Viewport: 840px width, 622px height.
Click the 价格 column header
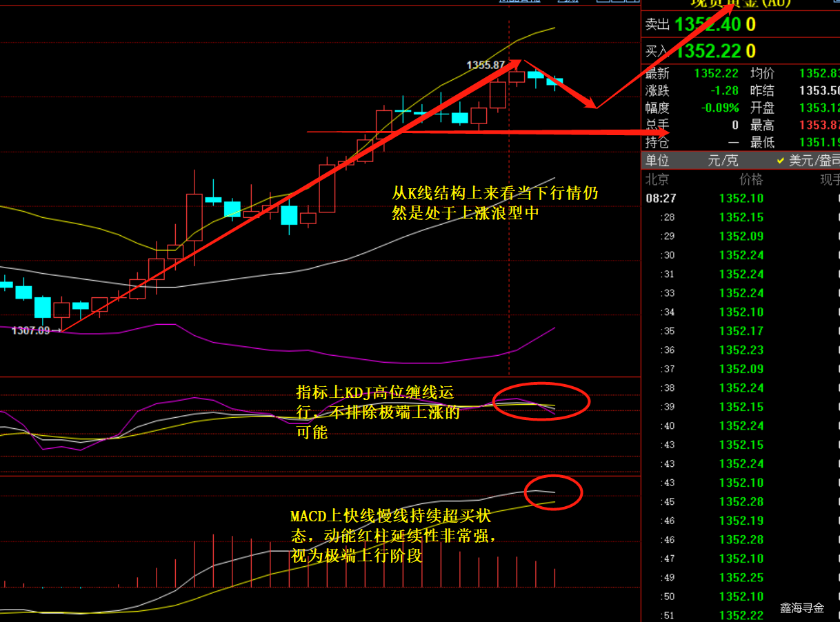click(751, 179)
